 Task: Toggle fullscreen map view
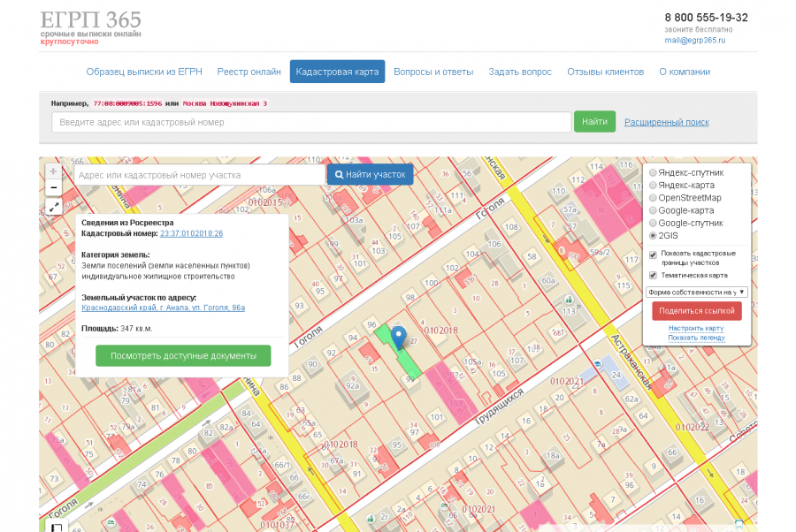(x=54, y=207)
